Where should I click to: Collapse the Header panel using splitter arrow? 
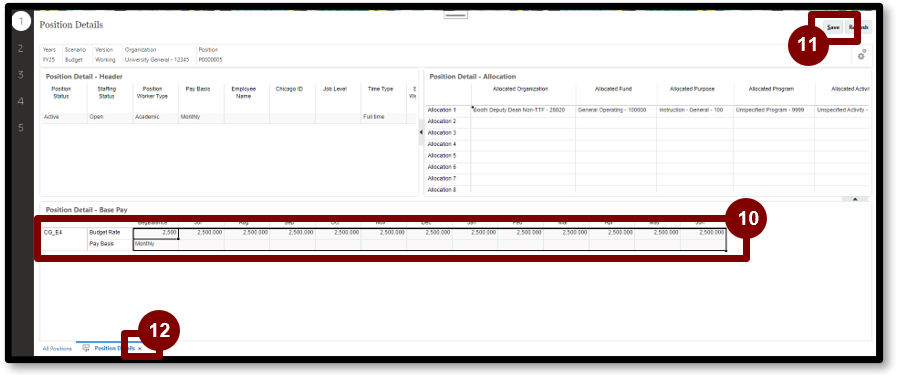click(421, 132)
